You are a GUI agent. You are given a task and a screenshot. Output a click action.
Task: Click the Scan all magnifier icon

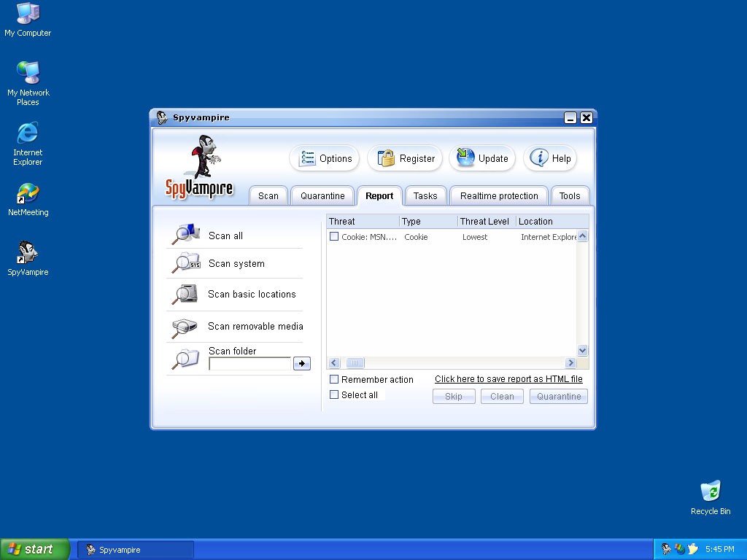pyautogui.click(x=185, y=234)
